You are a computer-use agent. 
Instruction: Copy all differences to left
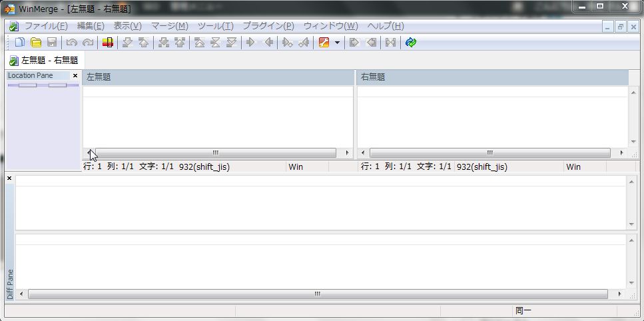[x=372, y=42]
